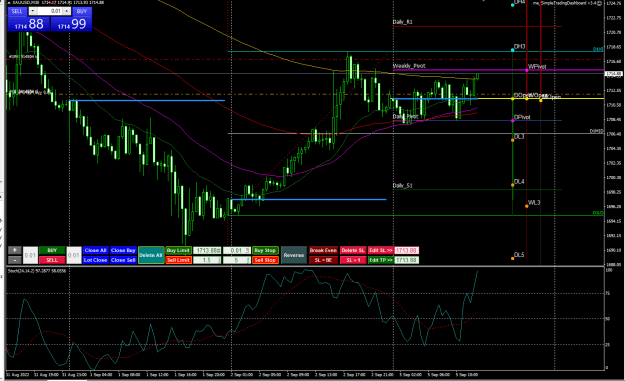Click the lot size field beside plus button
This screenshot has height=381, width=625.
[x=30, y=255]
